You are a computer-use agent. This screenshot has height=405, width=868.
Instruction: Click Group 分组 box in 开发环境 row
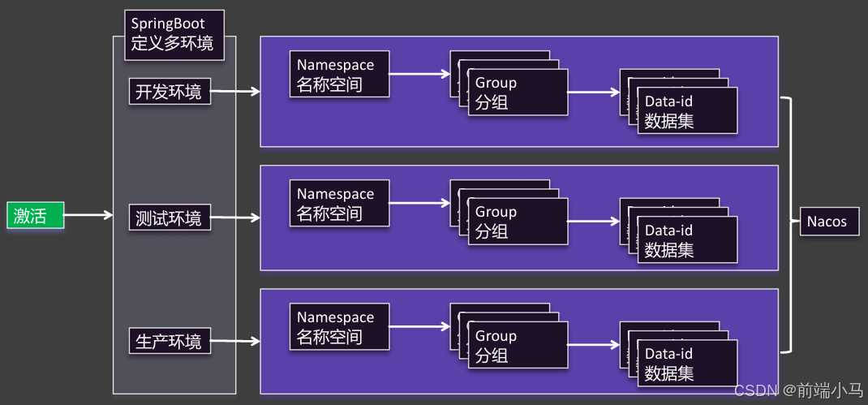518,92
